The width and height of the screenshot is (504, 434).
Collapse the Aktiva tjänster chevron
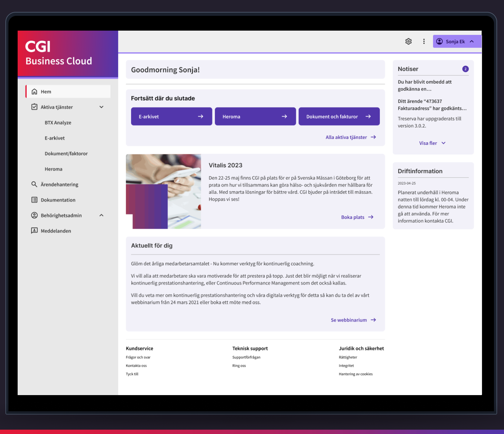coord(102,107)
